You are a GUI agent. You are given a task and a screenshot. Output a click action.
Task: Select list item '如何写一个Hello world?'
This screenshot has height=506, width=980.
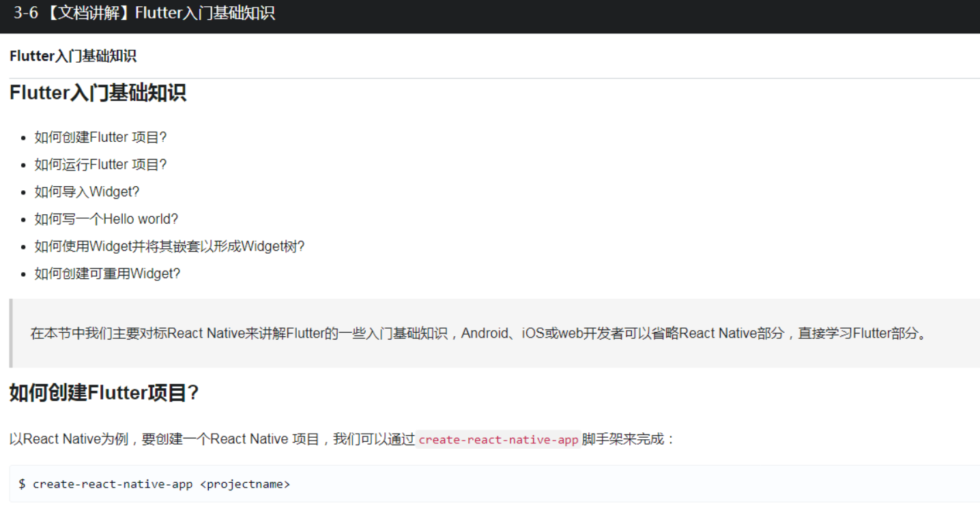(106, 219)
